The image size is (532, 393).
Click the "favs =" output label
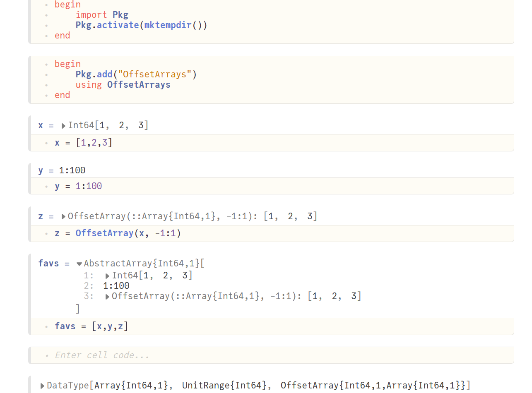click(x=54, y=263)
